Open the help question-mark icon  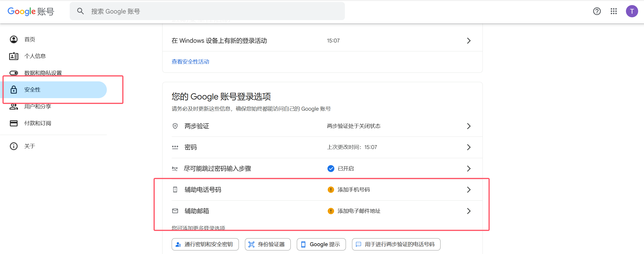point(597,11)
